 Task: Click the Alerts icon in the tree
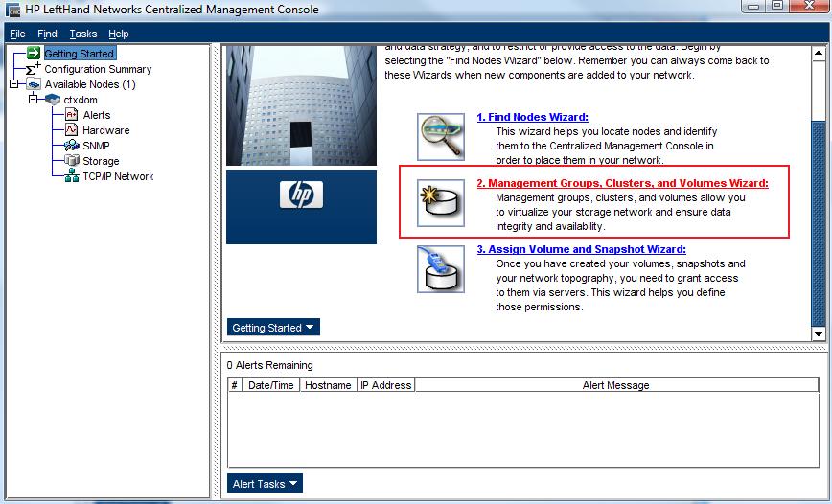click(72, 115)
